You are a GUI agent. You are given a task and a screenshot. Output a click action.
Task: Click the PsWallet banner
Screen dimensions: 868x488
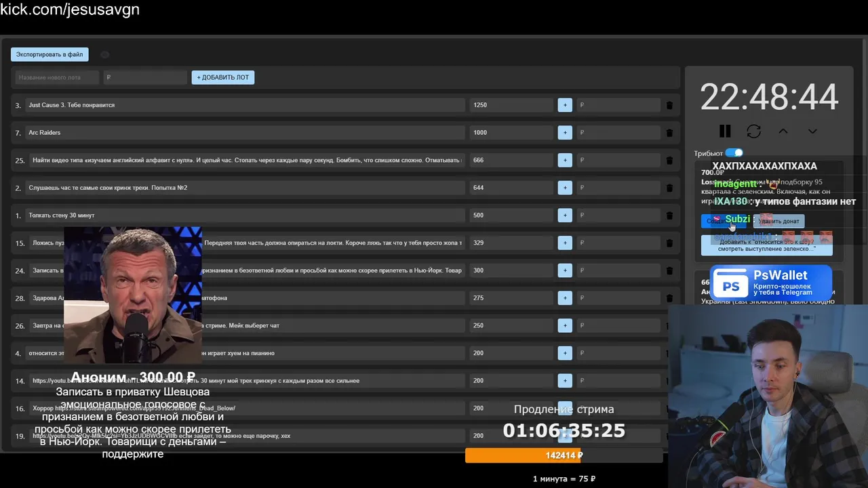(771, 283)
